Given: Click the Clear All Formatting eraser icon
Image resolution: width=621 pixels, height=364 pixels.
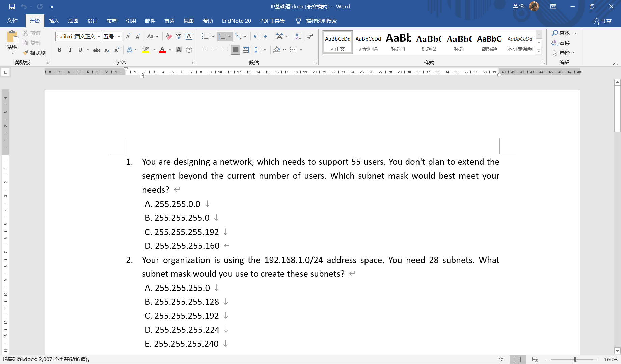Looking at the screenshot, I should (x=169, y=36).
